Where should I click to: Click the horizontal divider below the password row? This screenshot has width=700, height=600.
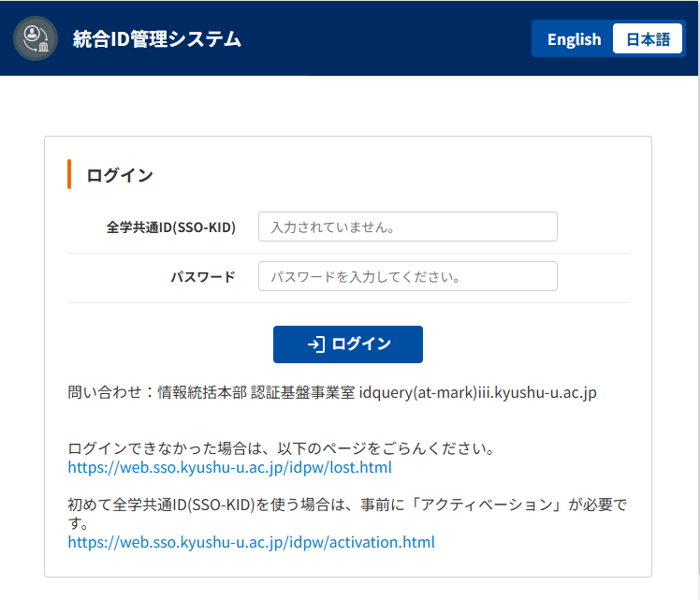pyautogui.click(x=347, y=302)
